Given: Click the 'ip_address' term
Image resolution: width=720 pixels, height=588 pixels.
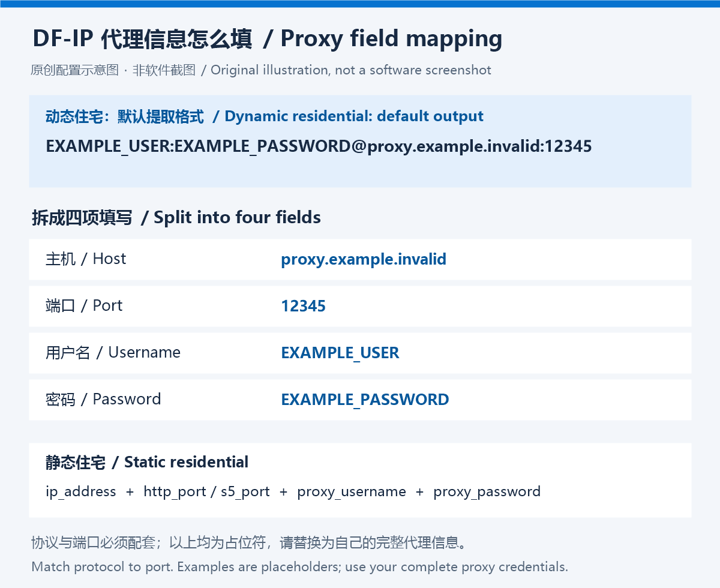Looking at the screenshot, I should pos(81,491).
